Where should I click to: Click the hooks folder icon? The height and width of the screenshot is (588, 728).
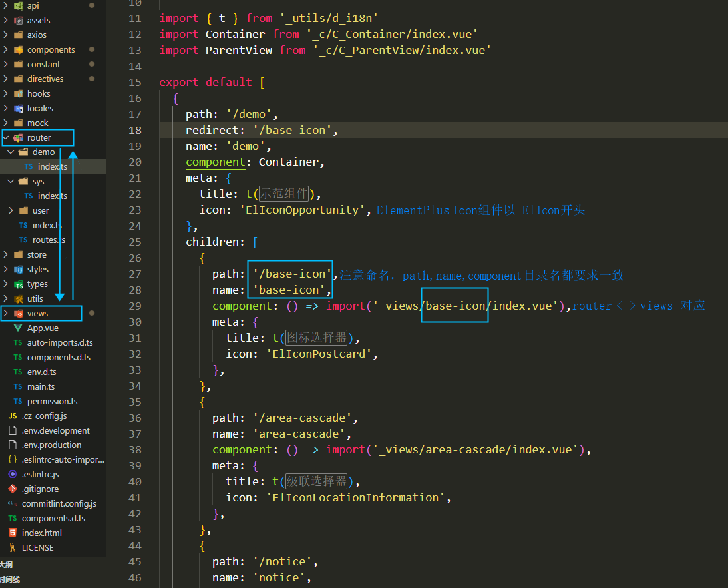(x=19, y=93)
